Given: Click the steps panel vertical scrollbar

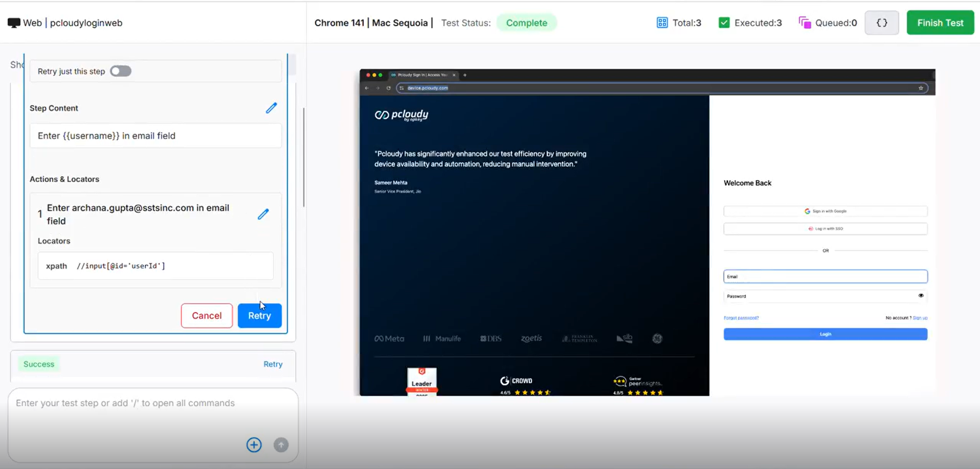Looking at the screenshot, I should tap(304, 157).
